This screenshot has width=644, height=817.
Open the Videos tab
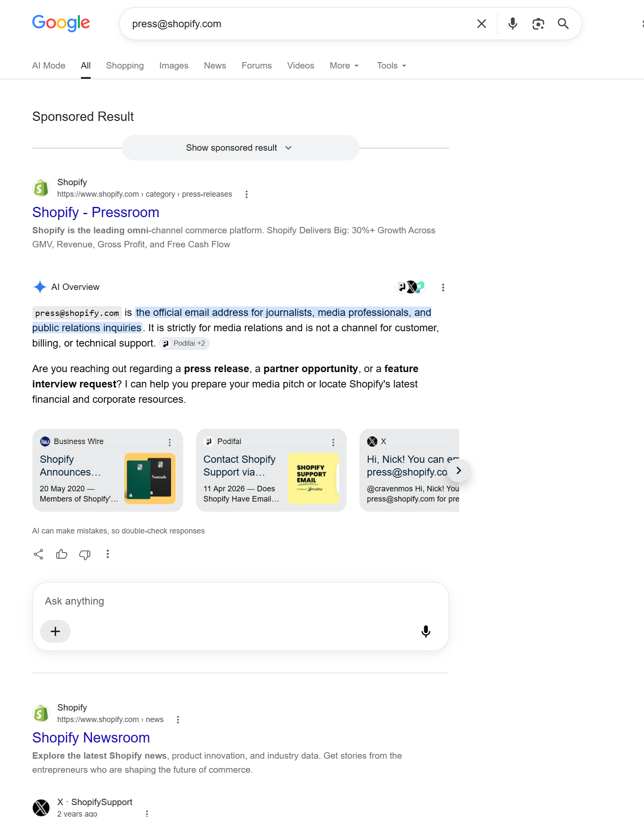coord(301,66)
